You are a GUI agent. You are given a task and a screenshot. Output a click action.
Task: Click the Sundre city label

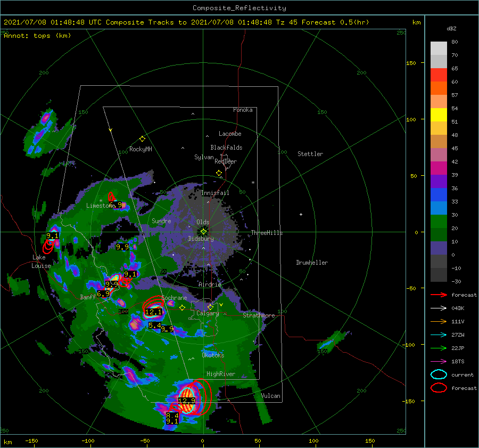coord(161,221)
